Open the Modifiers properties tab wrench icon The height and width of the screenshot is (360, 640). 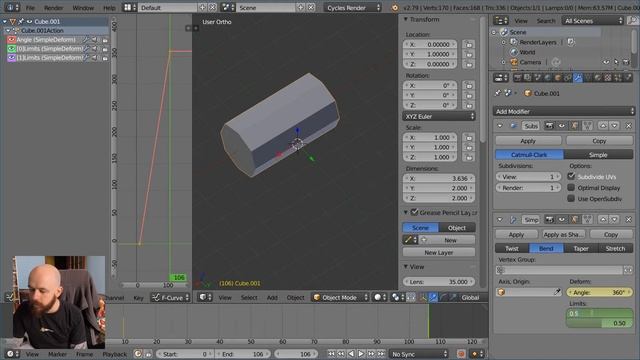[x=578, y=78]
